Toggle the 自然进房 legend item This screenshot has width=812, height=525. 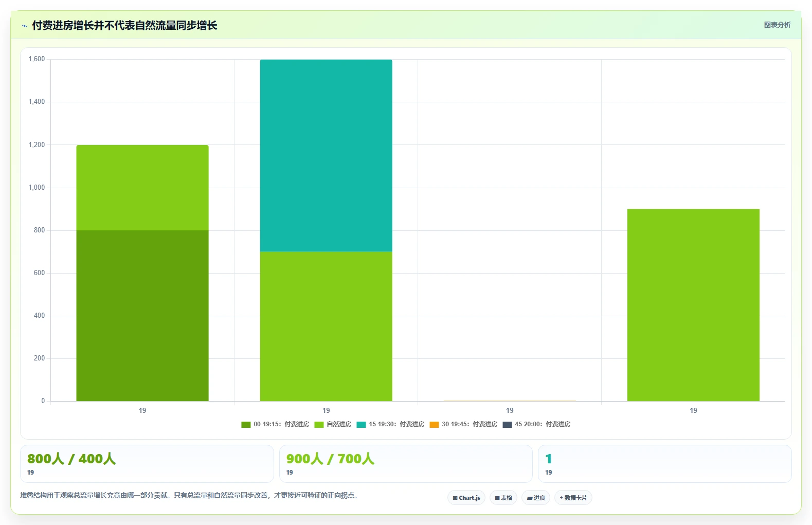click(x=333, y=424)
